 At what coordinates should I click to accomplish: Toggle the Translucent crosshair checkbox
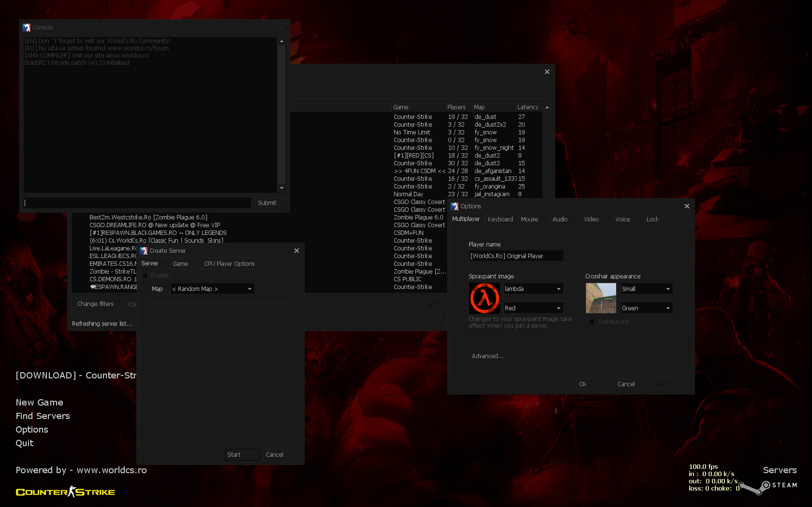[591, 322]
